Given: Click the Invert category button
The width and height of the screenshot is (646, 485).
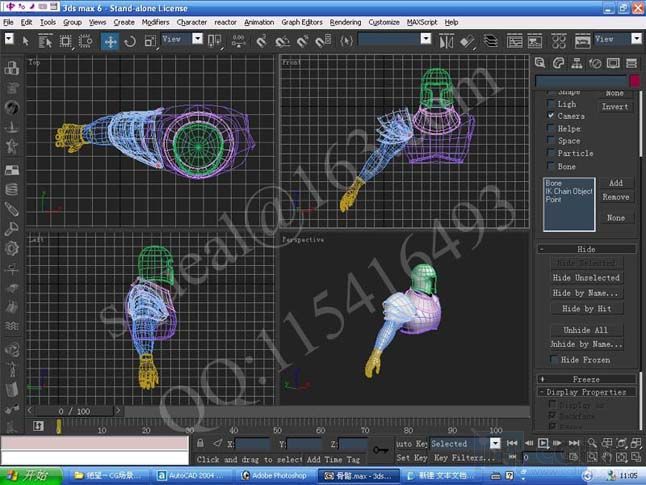Looking at the screenshot, I should (x=615, y=107).
